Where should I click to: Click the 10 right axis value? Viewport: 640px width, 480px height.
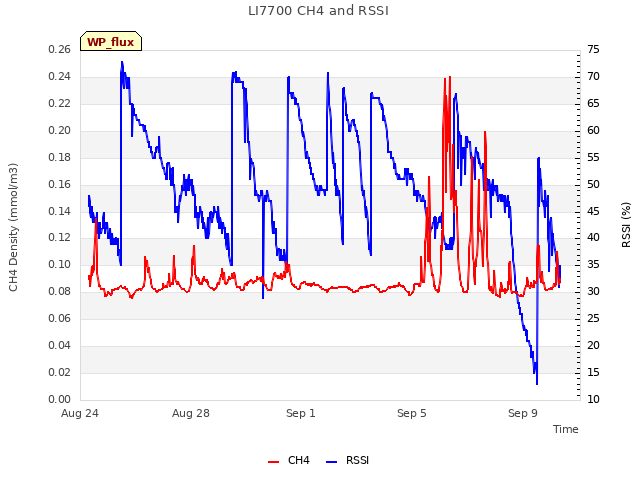[593, 399]
